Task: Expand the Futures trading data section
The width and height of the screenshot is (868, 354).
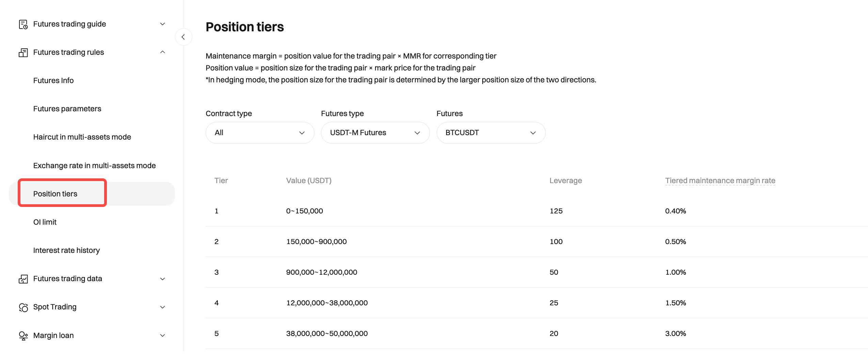Action: tap(162, 279)
